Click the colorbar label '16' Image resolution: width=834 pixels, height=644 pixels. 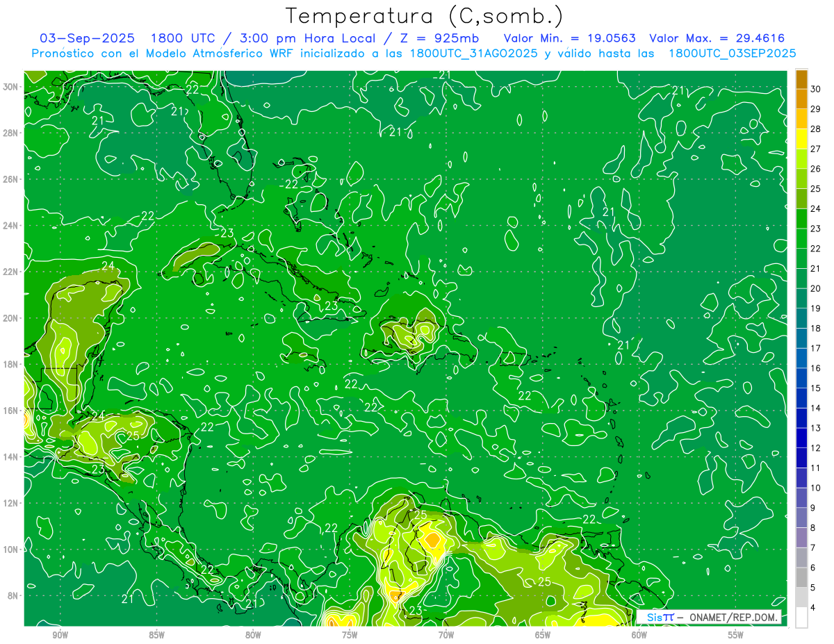point(816,368)
